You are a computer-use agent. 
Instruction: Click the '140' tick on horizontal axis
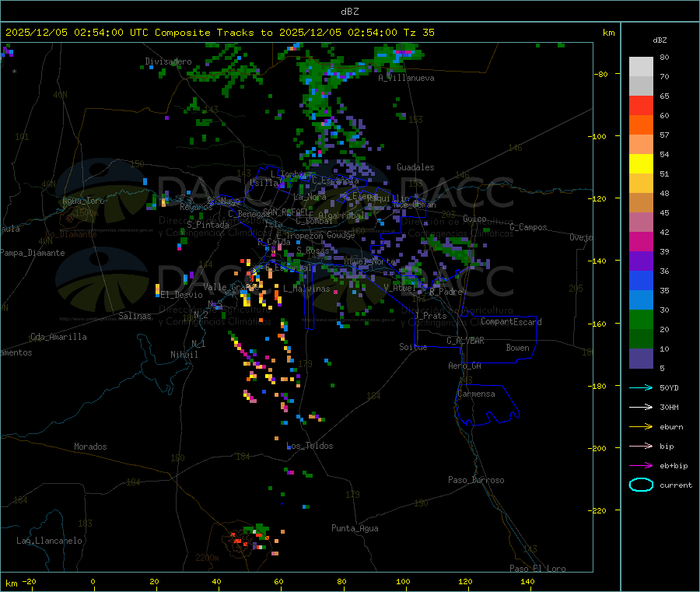[x=527, y=581]
